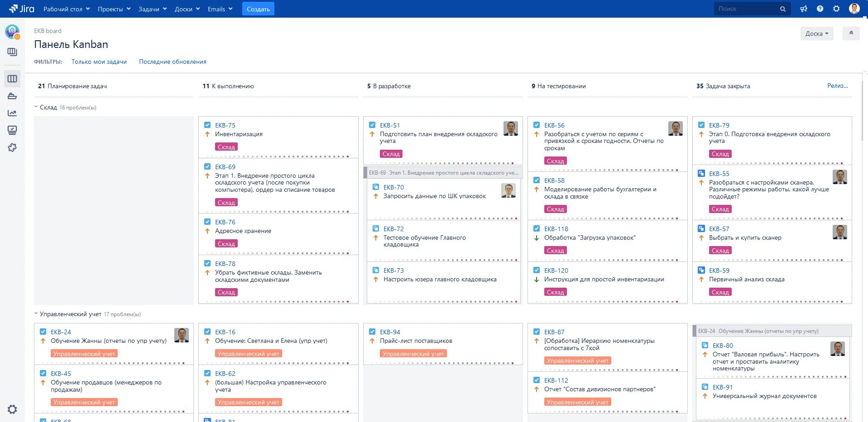Open the help question mark icon
The height and width of the screenshot is (422, 868).
click(x=820, y=9)
